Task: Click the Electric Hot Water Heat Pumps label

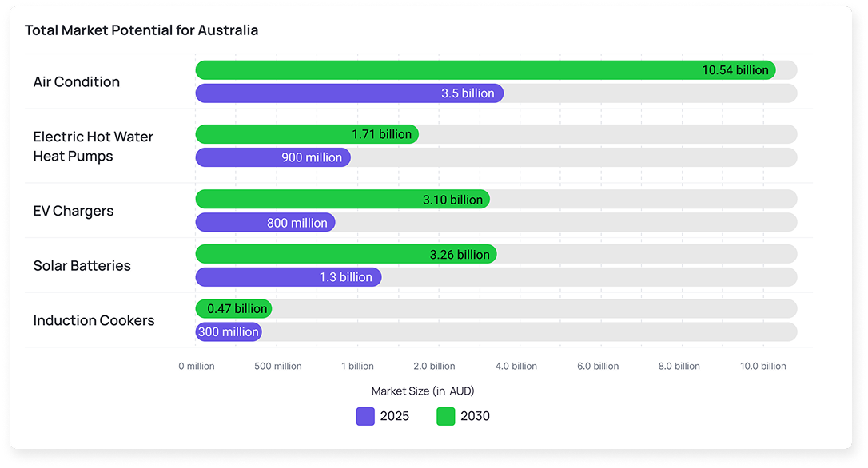Action: [93, 146]
